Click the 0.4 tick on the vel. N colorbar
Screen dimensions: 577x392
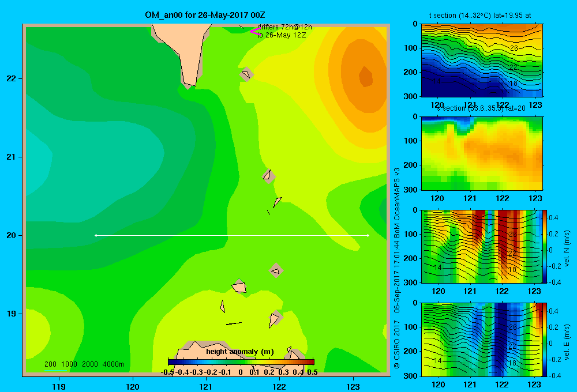pos(553,218)
